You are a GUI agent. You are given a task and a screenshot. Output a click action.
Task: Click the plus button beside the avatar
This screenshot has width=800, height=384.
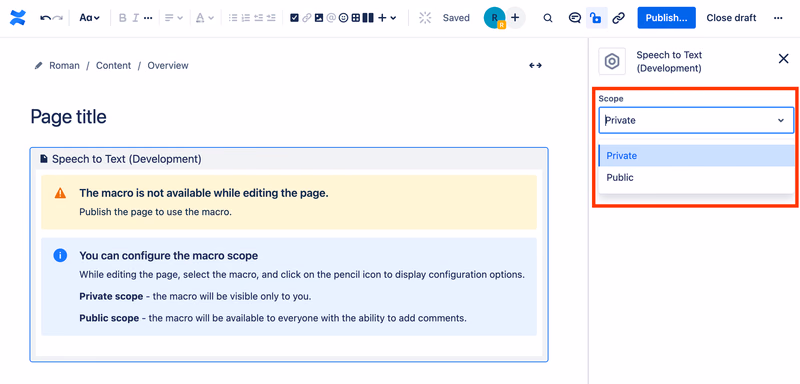[515, 18]
